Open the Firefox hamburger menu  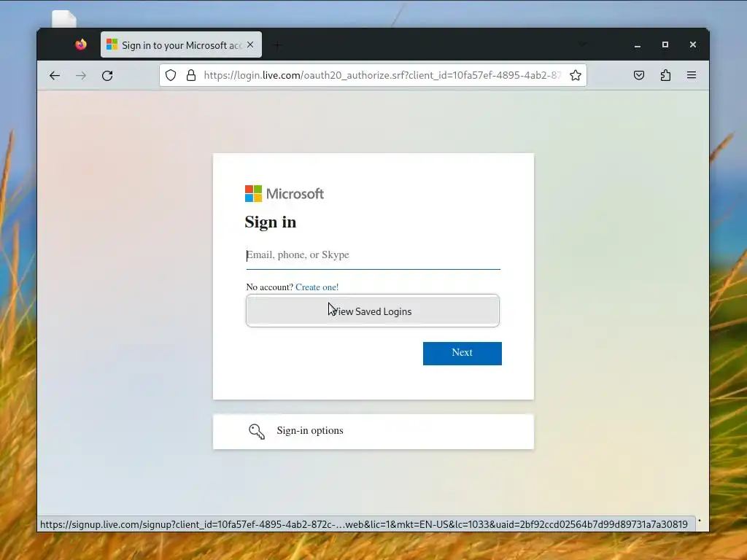(692, 75)
